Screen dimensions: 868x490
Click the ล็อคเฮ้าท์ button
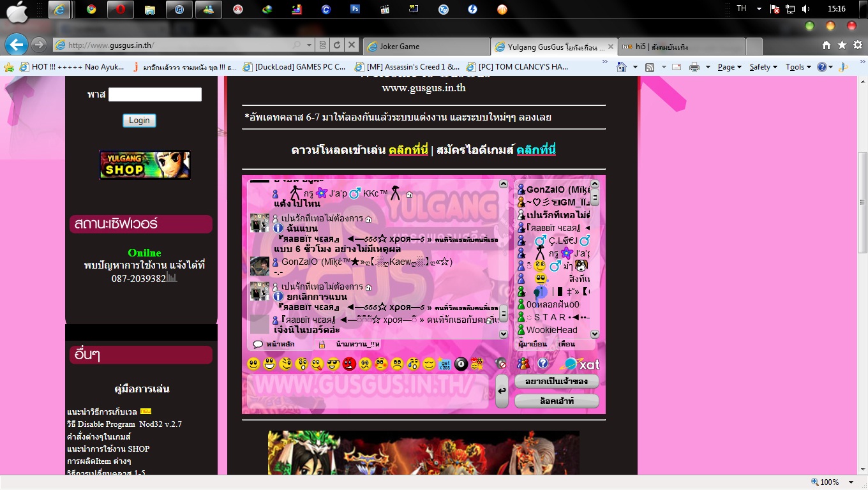pyautogui.click(x=557, y=401)
